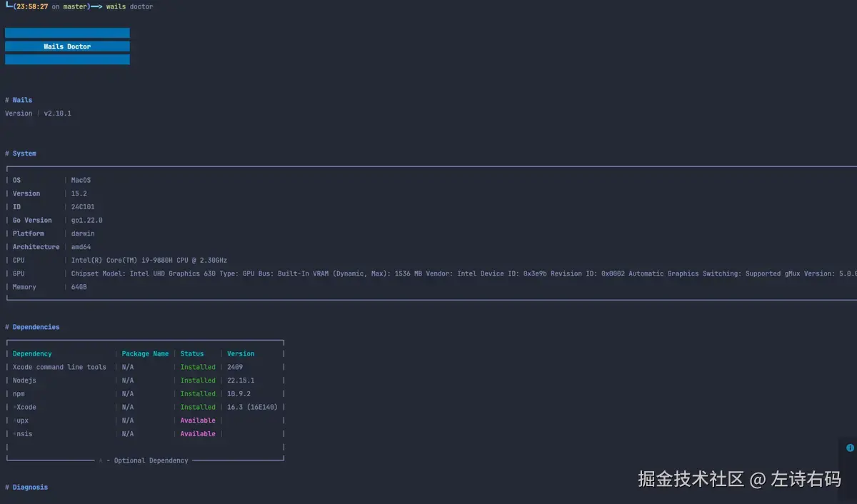
Task: Click 'N/A' package name in the npm row
Action: (x=128, y=394)
